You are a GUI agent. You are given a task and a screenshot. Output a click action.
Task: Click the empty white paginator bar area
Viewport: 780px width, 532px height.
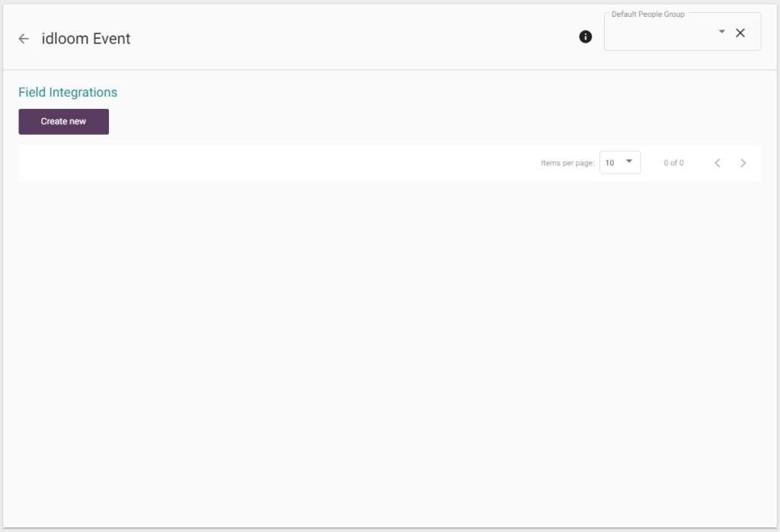tap(267, 163)
